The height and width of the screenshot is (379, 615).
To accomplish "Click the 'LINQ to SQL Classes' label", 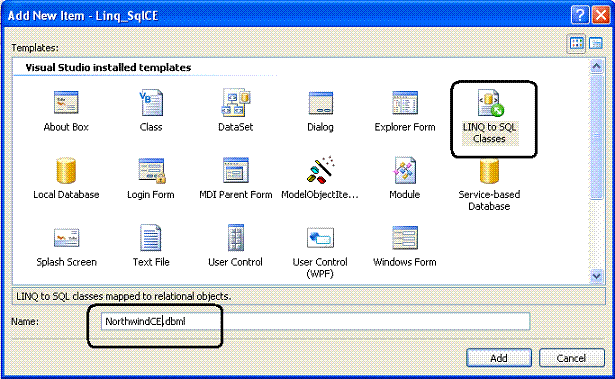I will [489, 133].
